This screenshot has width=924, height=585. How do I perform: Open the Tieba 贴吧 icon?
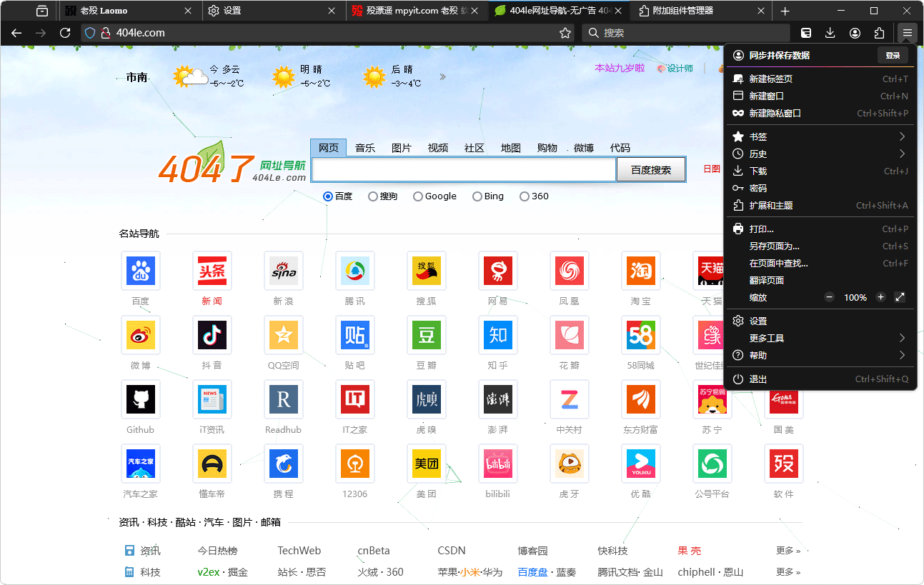tap(355, 335)
